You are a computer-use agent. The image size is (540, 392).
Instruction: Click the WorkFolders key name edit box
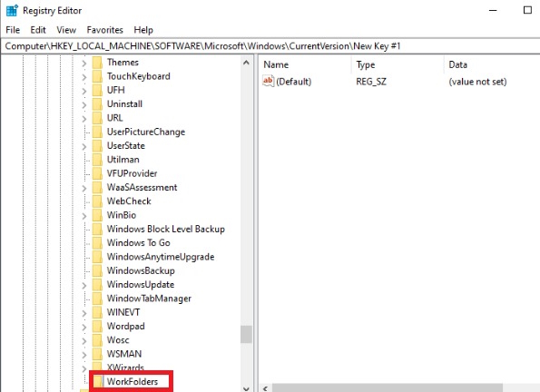tap(136, 382)
